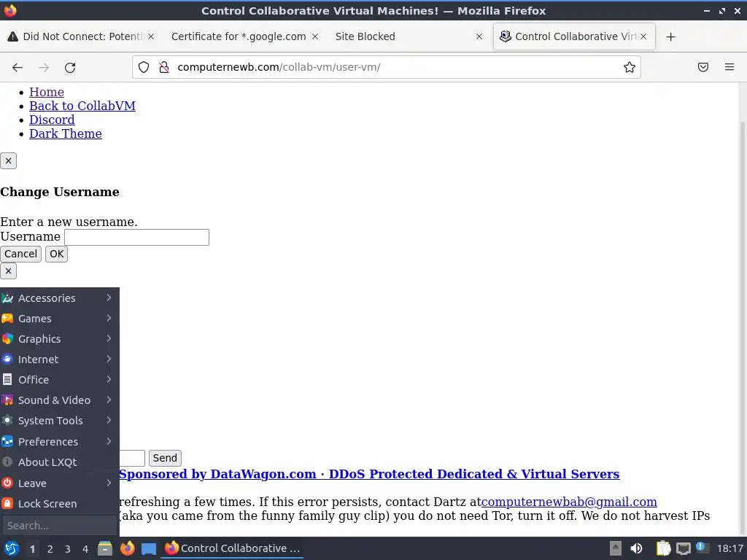This screenshot has width=747, height=560.
Task: Focus the Username text field
Action: [136, 237]
